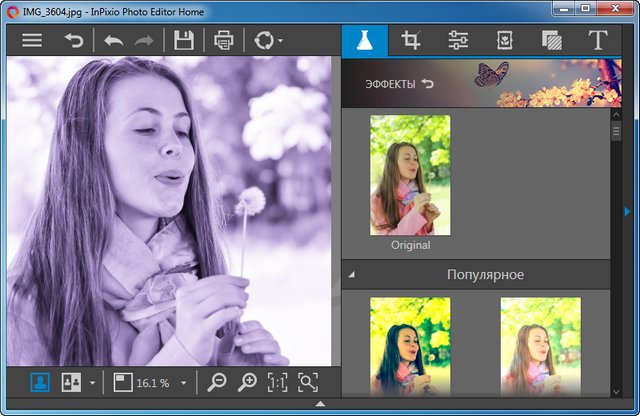Open the Adjustments sliders tab
Screen dimensions: 640x416
(x=458, y=40)
